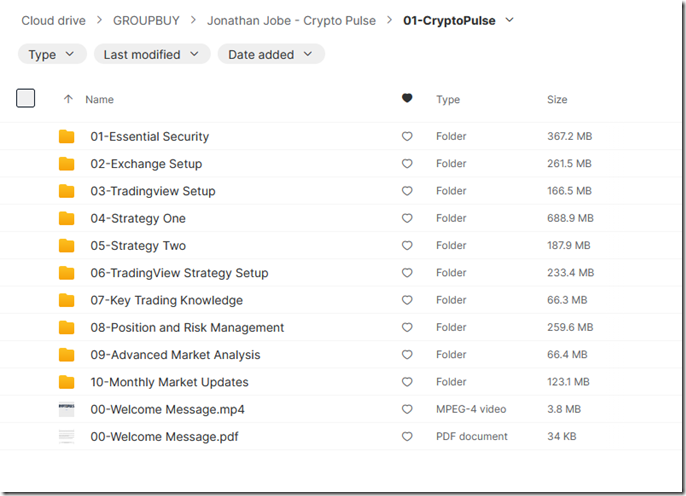Open 05-Strategy Two folder name

[x=138, y=245]
